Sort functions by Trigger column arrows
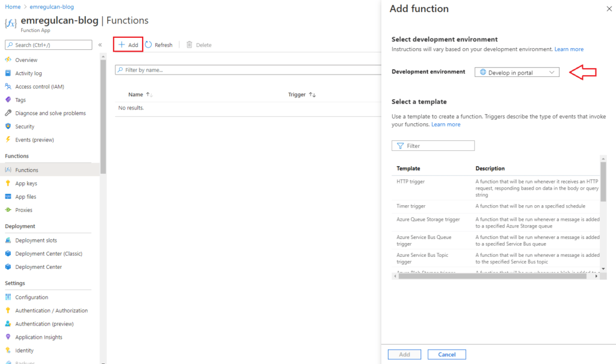This screenshot has width=616, height=364. (312, 94)
